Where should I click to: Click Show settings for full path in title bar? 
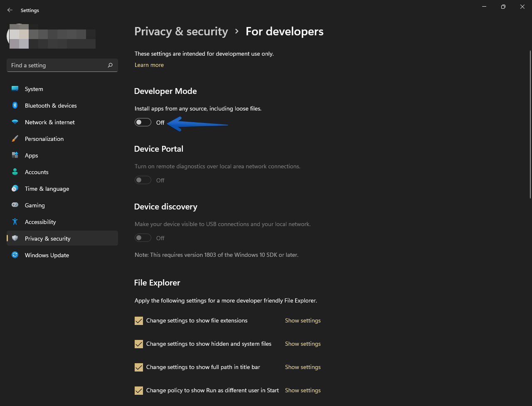303,367
